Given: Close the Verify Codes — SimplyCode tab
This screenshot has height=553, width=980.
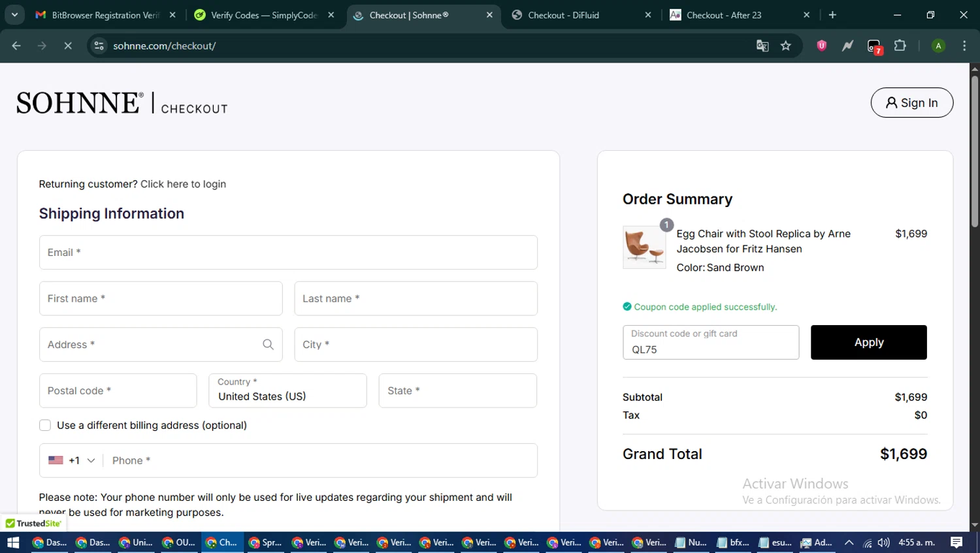Looking at the screenshot, I should tap(331, 15).
